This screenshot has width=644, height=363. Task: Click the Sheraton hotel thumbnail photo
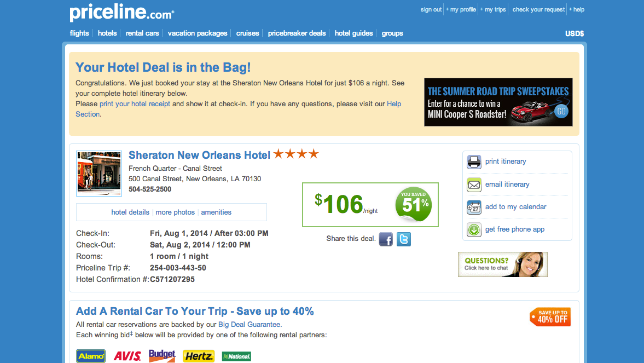click(x=99, y=173)
